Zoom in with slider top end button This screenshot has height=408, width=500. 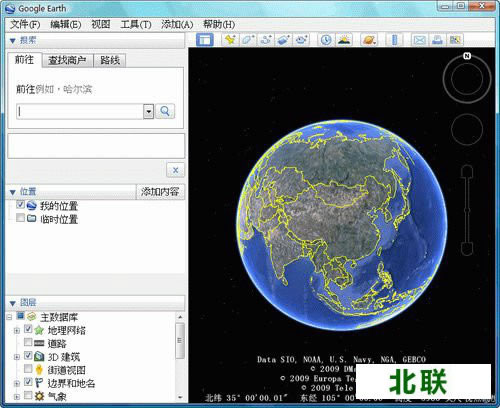click(x=467, y=171)
